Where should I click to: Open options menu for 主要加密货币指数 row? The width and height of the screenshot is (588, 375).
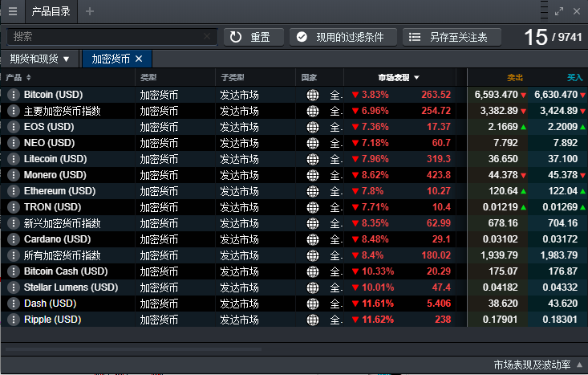coord(14,111)
